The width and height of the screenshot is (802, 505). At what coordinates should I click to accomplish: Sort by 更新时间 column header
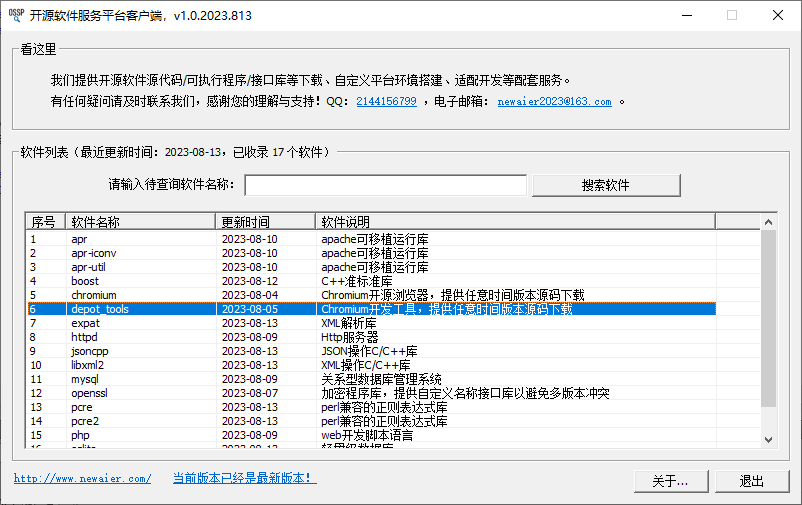point(265,221)
